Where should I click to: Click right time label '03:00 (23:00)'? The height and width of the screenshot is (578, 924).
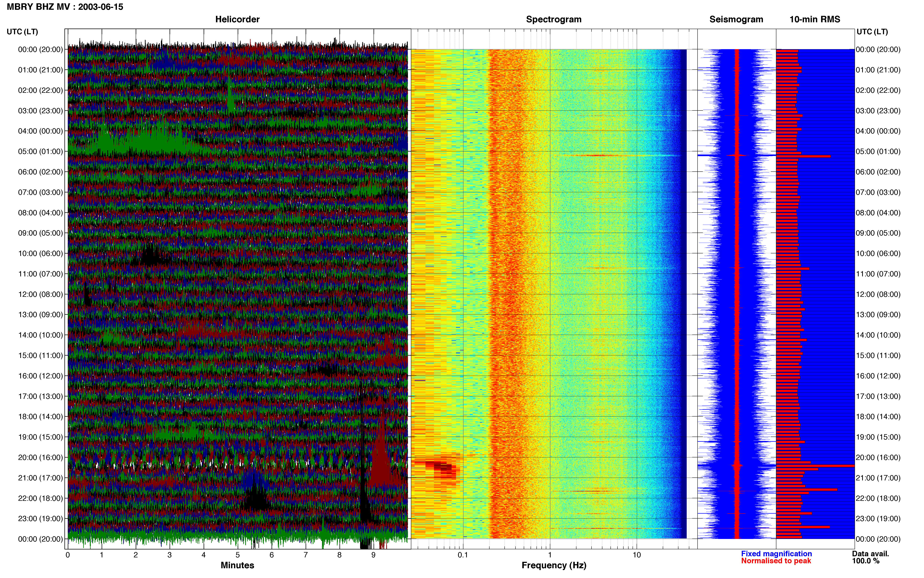[878, 111]
